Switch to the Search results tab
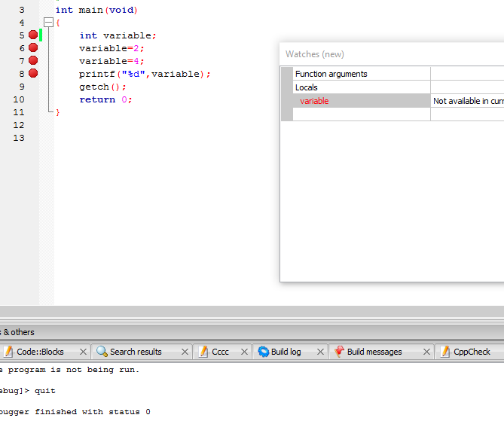 click(136, 352)
